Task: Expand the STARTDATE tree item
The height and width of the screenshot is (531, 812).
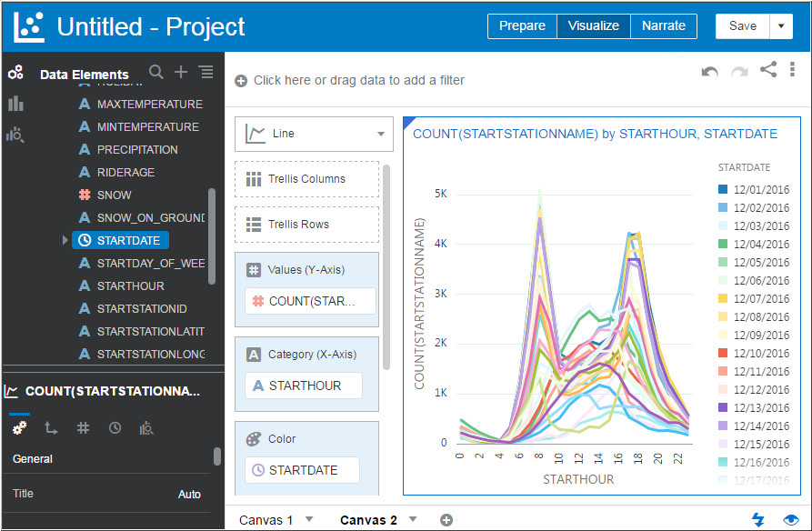Action: point(65,240)
